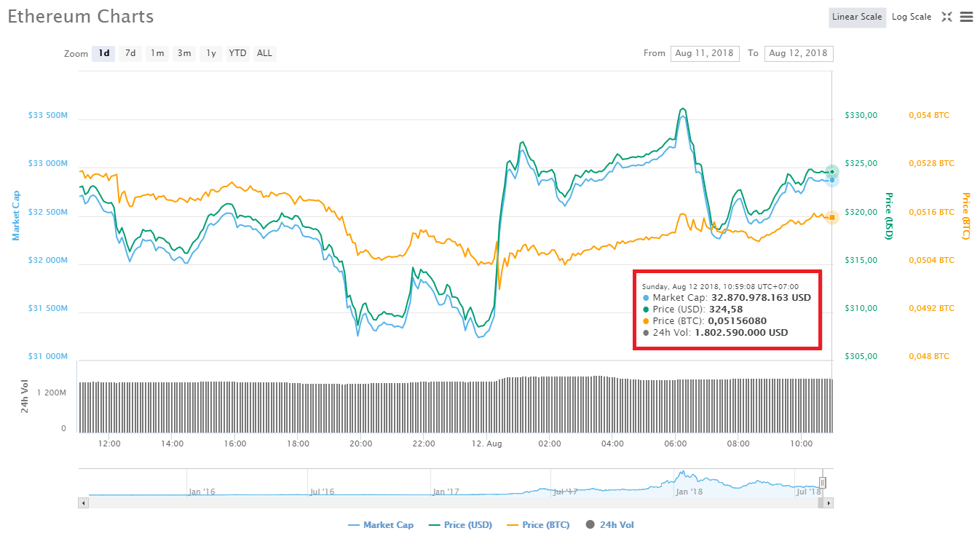980x536 pixels.
Task: Open the From date field
Action: point(704,52)
